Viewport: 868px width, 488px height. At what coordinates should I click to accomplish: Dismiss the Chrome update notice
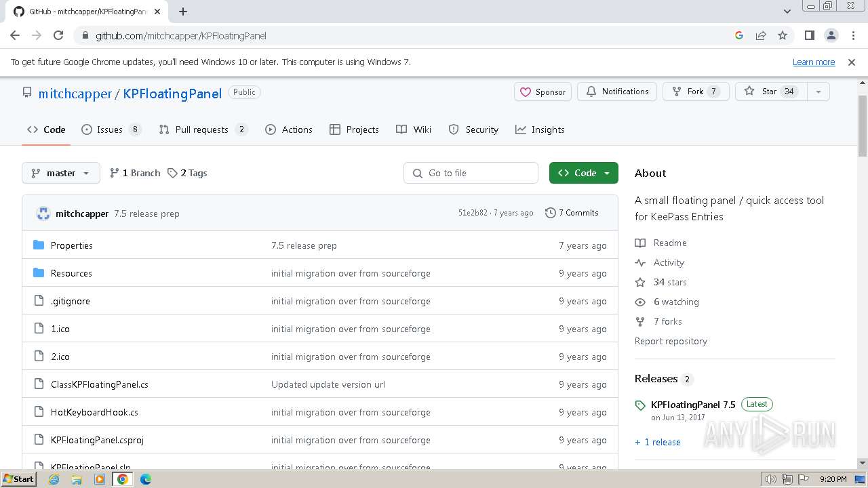tap(852, 62)
